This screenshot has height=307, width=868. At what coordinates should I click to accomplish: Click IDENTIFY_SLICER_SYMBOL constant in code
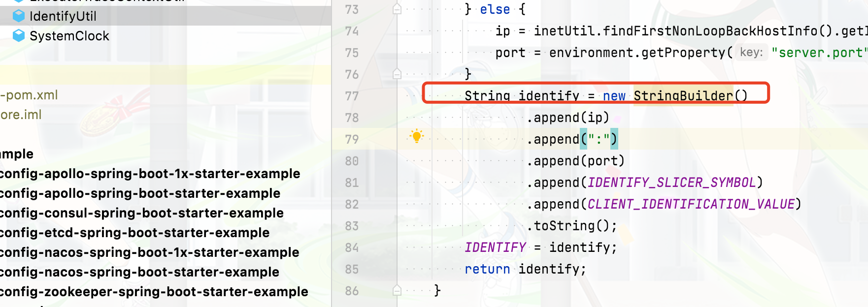pos(672,183)
